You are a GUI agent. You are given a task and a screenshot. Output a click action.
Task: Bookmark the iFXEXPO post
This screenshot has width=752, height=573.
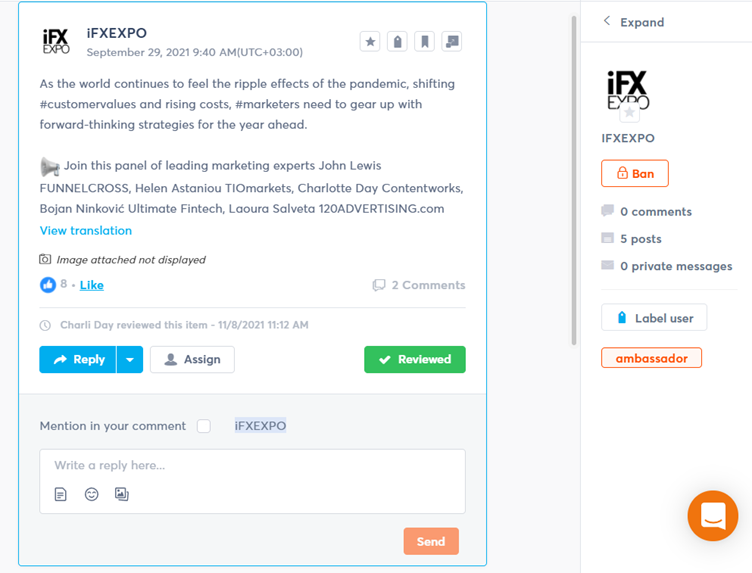tap(424, 42)
